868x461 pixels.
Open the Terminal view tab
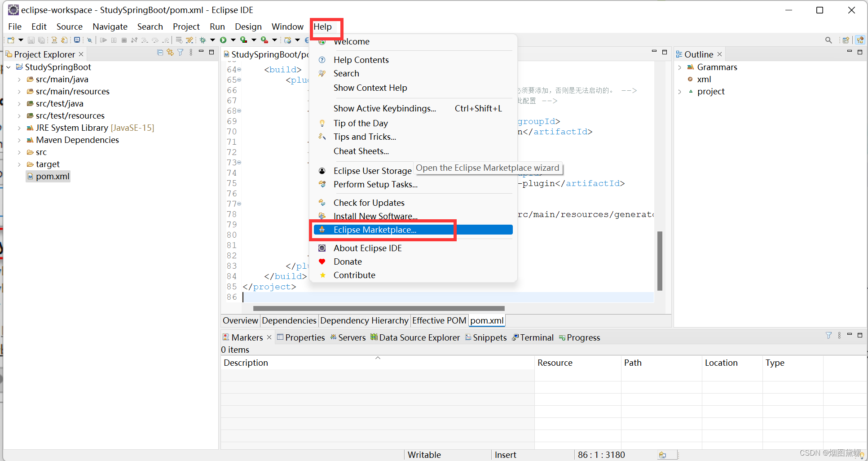click(533, 337)
